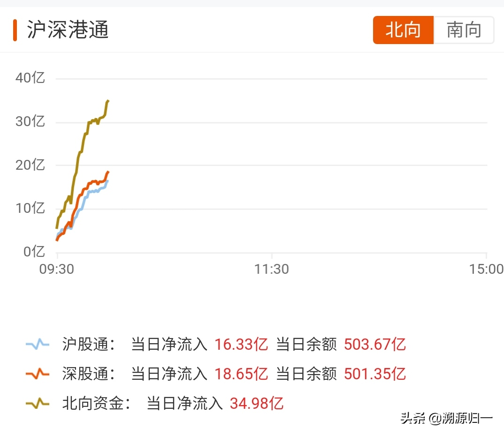Tap the 深股通 net inflow 18.65亿 value
The image size is (504, 436).
point(241,374)
